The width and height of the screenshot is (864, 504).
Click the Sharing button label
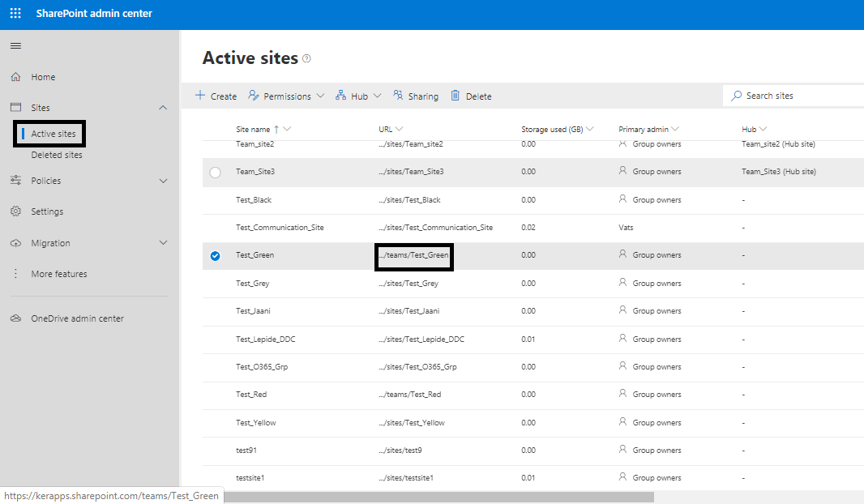click(423, 96)
